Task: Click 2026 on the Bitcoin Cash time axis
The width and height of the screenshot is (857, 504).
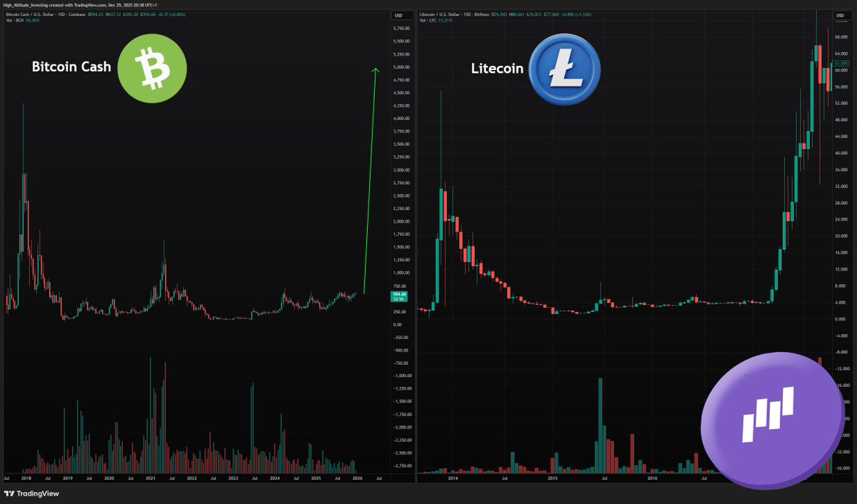Action: (356, 478)
